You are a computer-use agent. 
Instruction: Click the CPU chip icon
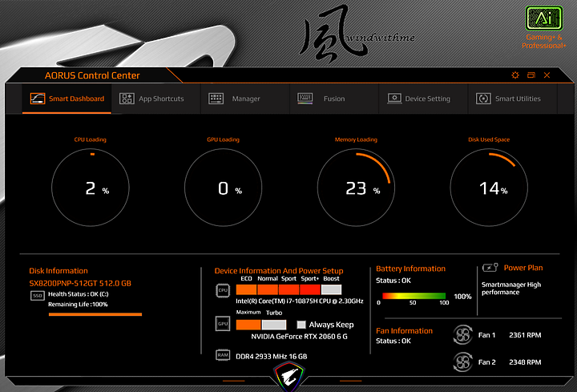tap(223, 290)
